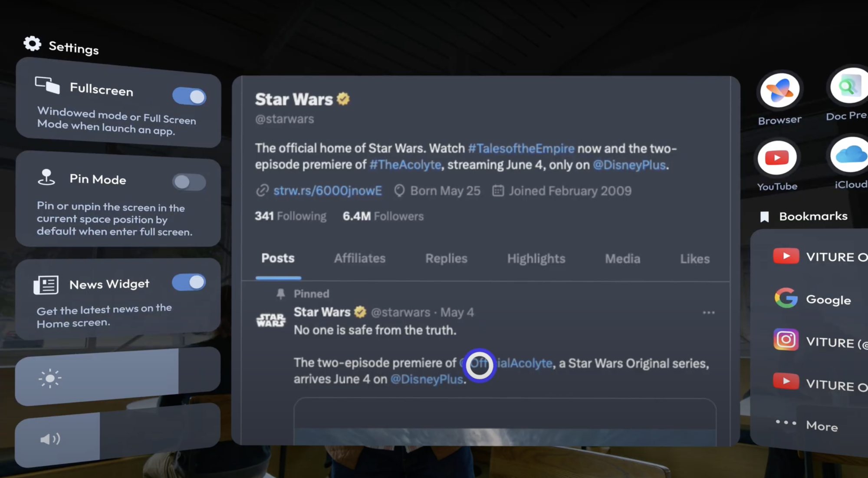
Task: Select the Media tab
Action: [622, 259]
